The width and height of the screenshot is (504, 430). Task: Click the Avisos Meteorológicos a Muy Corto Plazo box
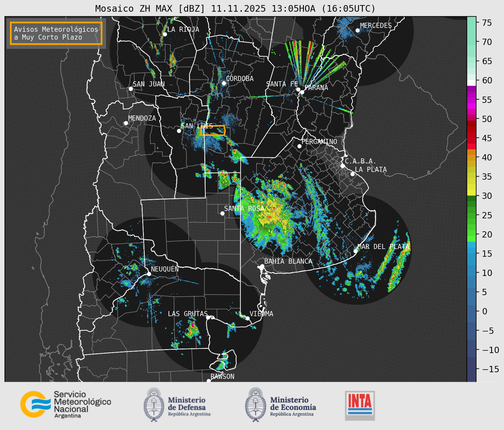(x=56, y=33)
